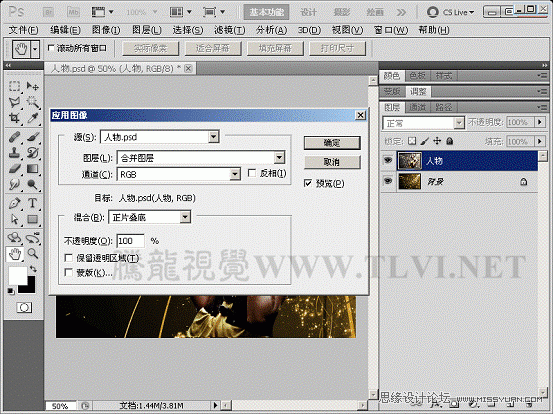Select the Eraser tool
This screenshot has height=414, width=553.
(x=14, y=169)
